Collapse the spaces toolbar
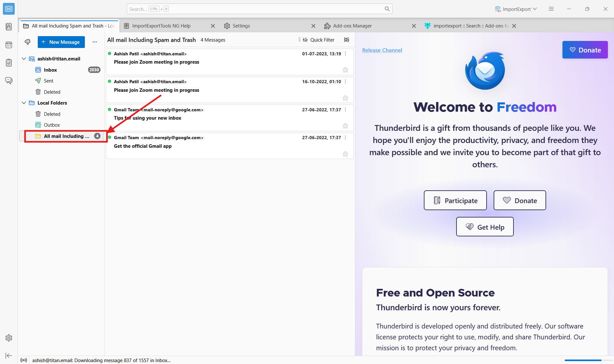This screenshot has height=364, width=614. pyautogui.click(x=9, y=356)
